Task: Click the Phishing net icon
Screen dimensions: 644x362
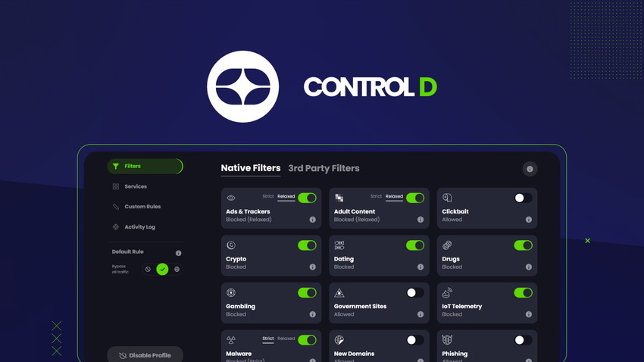Action: (447, 340)
